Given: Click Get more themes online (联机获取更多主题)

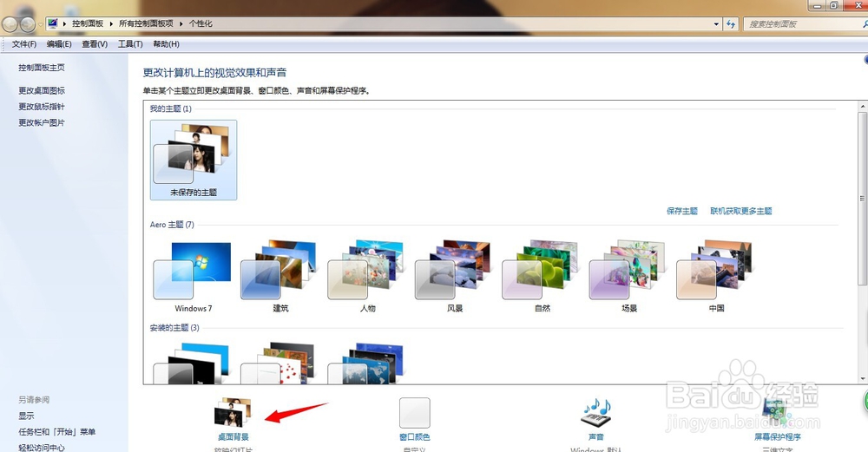Looking at the screenshot, I should (740, 211).
